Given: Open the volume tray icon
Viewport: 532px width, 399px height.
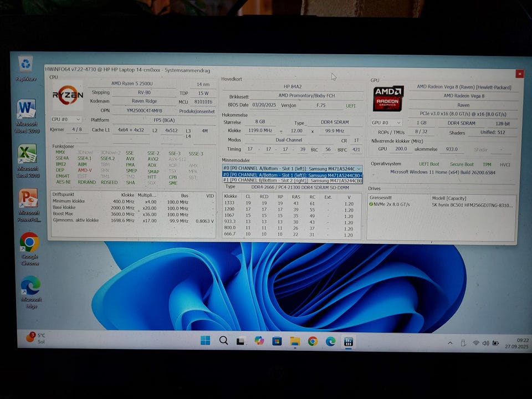Looking at the screenshot, I should [485, 343].
